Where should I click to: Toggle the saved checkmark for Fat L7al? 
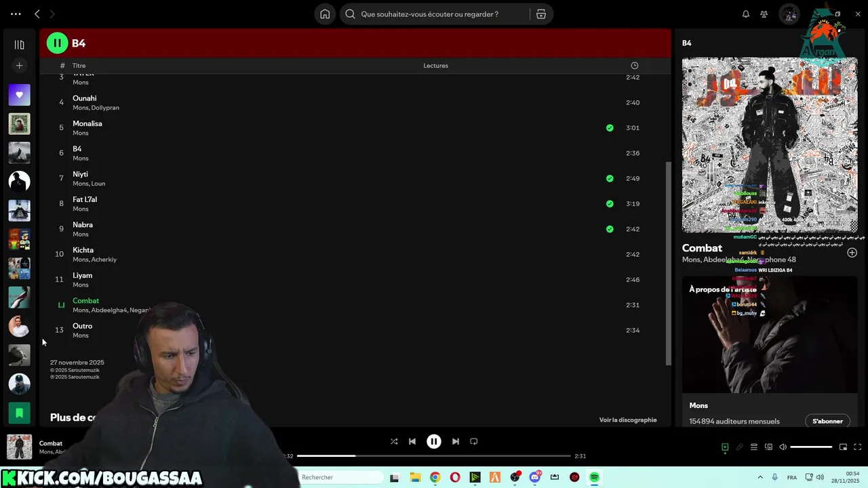point(610,204)
